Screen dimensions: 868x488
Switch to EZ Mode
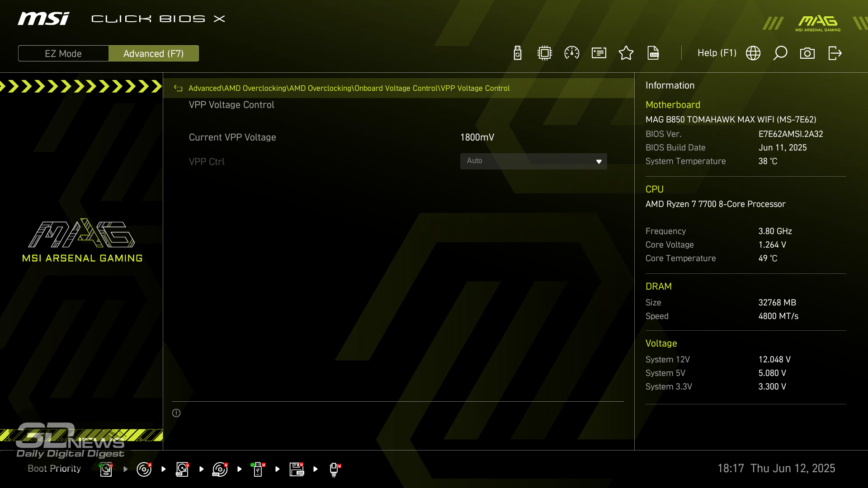coord(63,53)
